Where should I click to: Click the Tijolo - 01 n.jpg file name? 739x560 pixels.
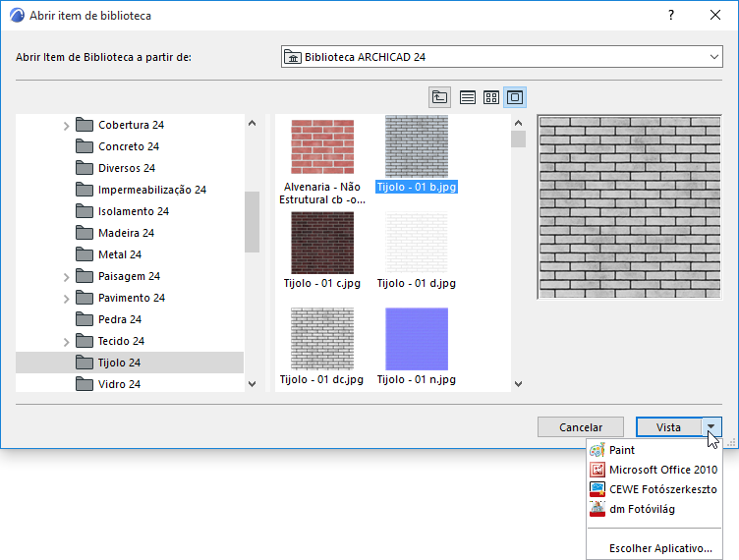[417, 379]
